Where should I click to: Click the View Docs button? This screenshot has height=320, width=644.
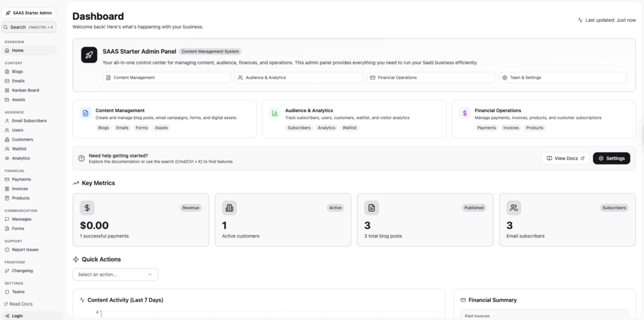565,158
